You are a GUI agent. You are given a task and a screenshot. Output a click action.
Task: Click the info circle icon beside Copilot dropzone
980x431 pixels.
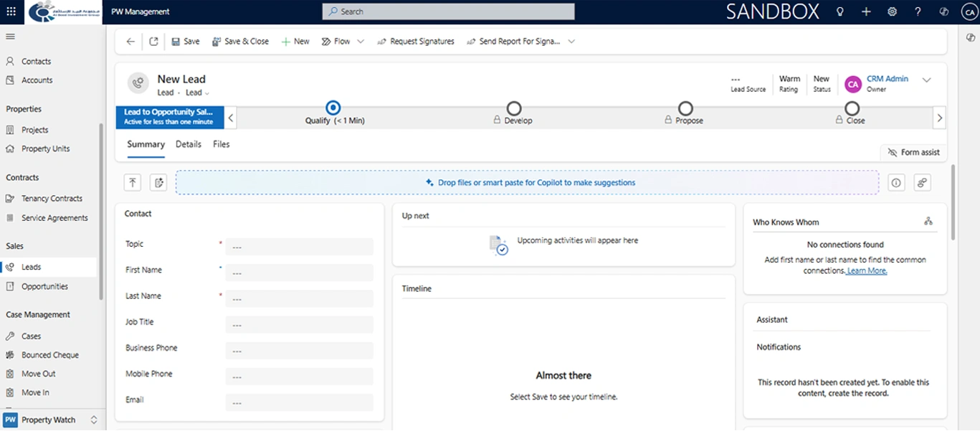click(x=896, y=183)
